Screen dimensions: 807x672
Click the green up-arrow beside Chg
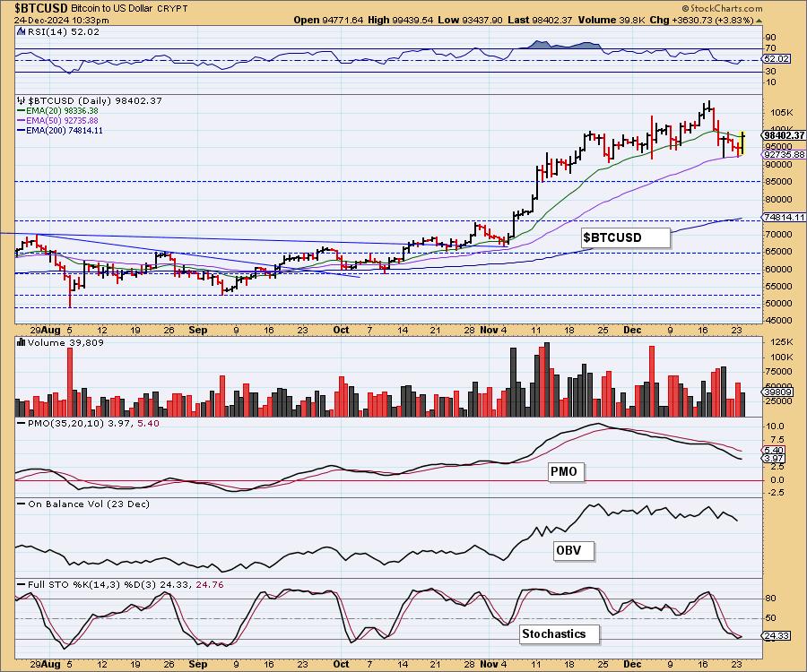pyautogui.click(x=759, y=21)
